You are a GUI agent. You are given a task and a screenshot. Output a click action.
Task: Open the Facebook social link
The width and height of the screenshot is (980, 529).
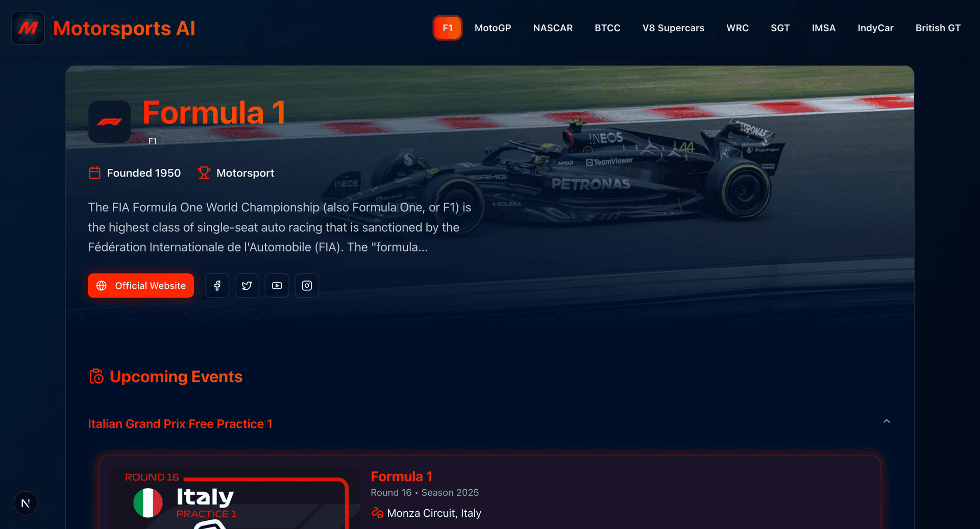click(x=217, y=286)
